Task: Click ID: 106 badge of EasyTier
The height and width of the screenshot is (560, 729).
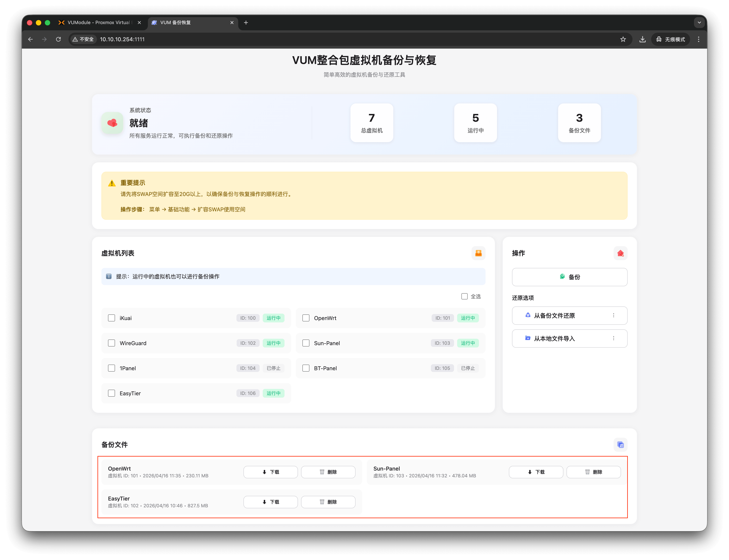Action: point(248,393)
